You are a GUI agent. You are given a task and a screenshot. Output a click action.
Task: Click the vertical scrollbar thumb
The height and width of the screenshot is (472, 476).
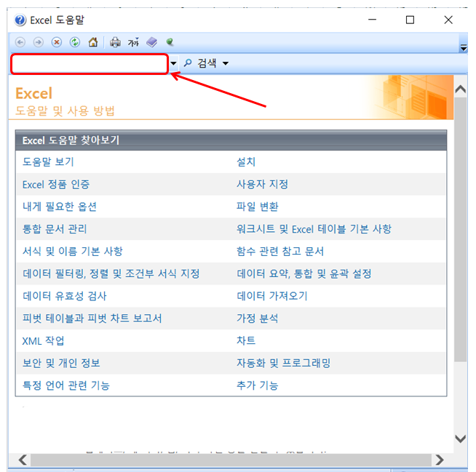(x=461, y=229)
